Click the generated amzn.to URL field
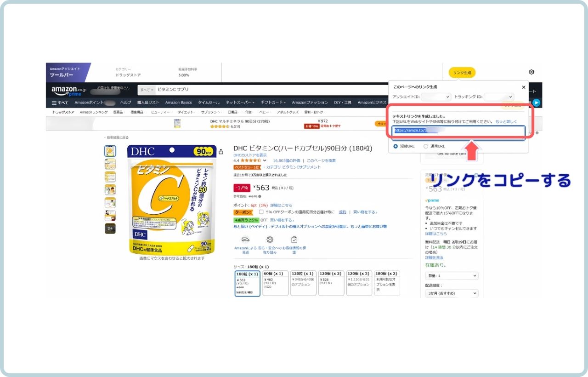Image resolution: width=588 pixels, height=377 pixels. point(458,132)
